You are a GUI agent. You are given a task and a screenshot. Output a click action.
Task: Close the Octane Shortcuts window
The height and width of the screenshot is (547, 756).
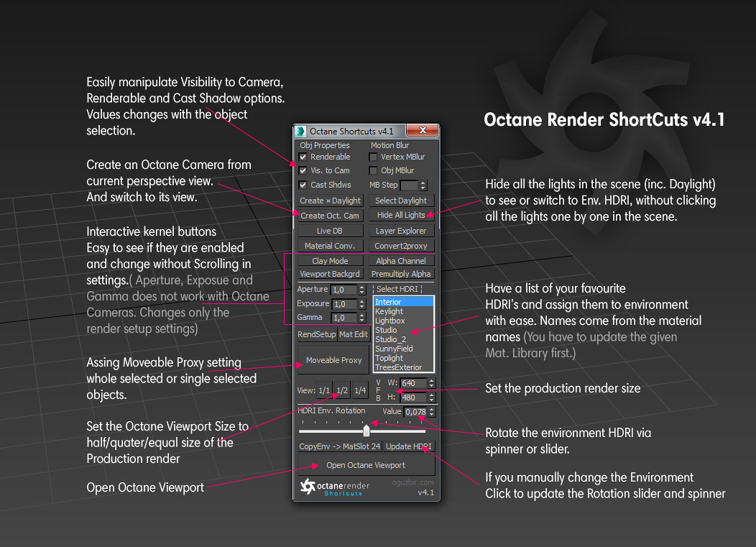423,130
